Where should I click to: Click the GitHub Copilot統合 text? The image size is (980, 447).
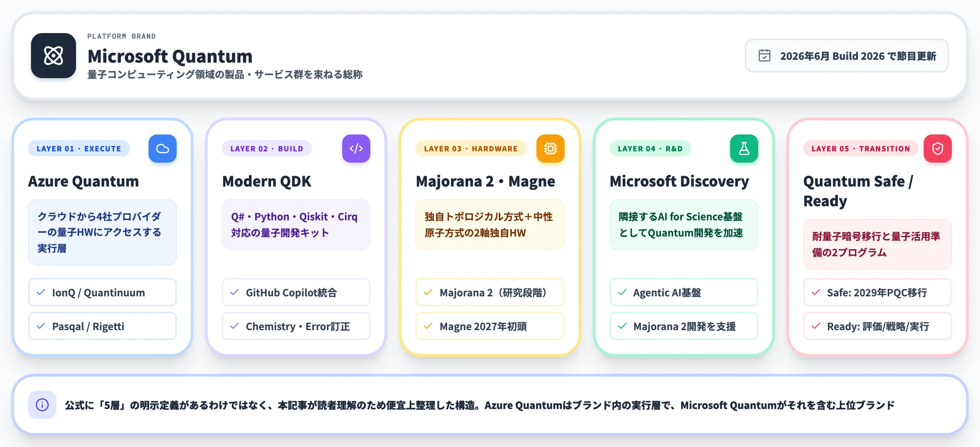tap(291, 292)
